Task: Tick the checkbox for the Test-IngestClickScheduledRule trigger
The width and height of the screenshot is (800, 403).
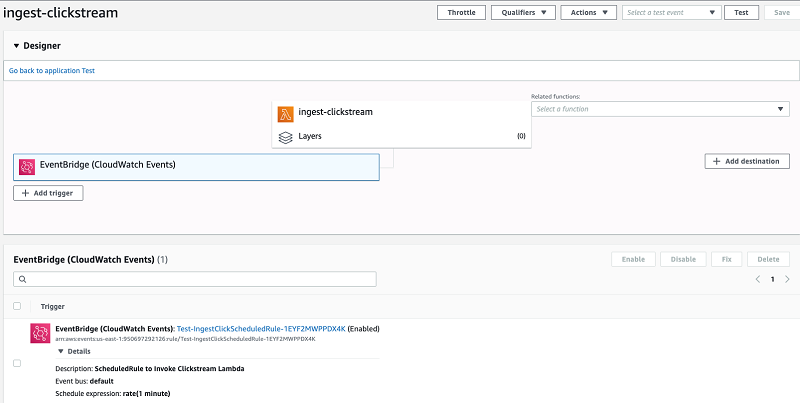Action: pyautogui.click(x=17, y=363)
